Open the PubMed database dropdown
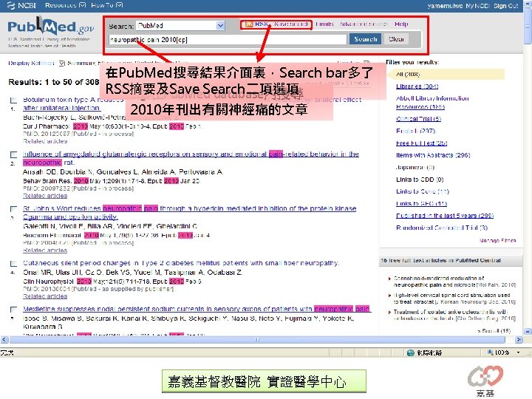The image size is (532, 399). click(x=220, y=26)
